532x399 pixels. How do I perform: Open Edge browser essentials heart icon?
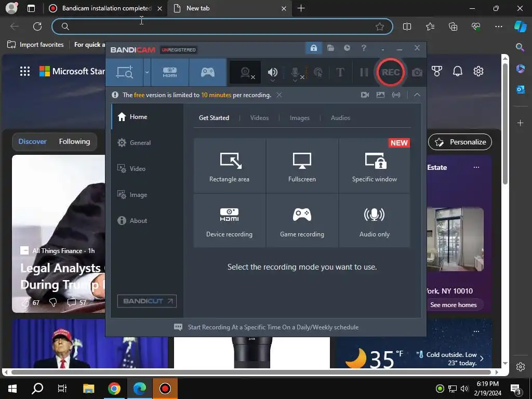point(476,26)
